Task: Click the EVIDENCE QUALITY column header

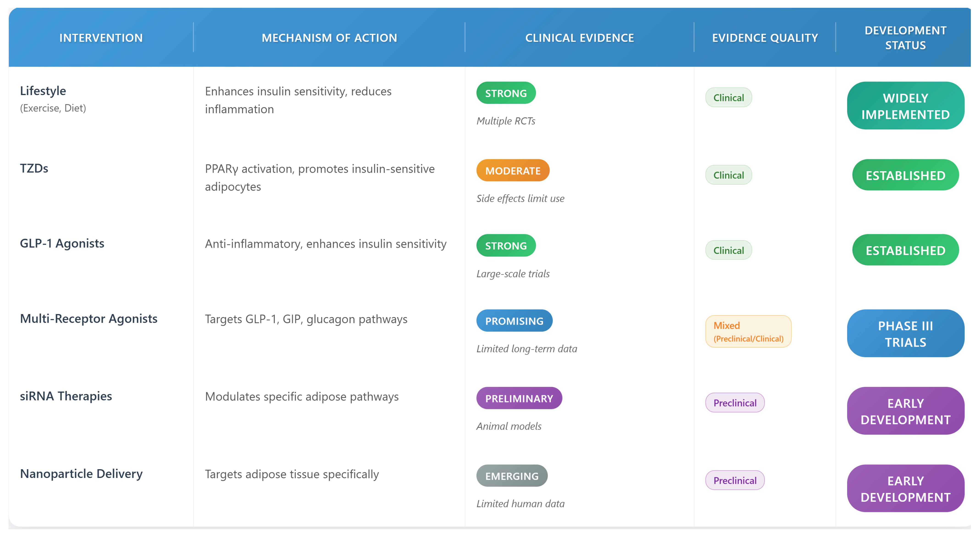Action: [765, 38]
